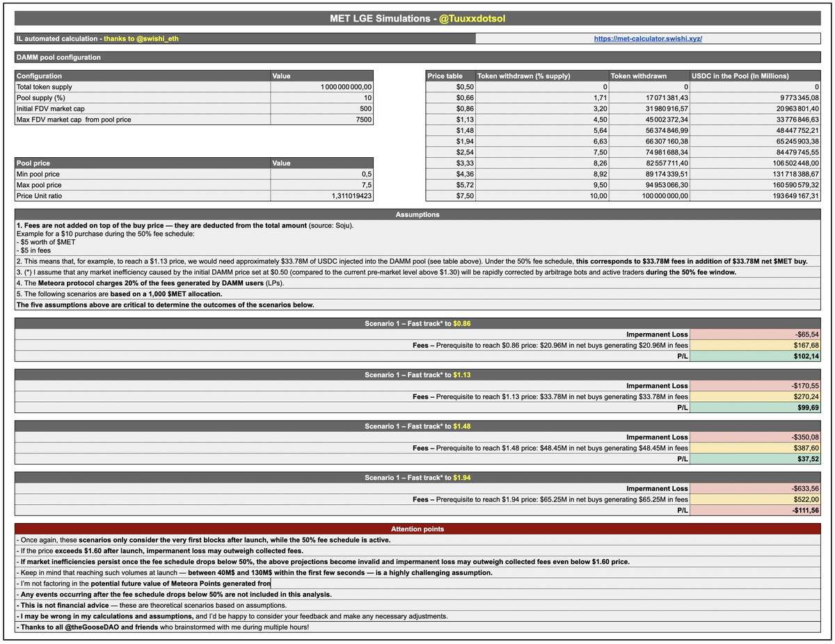Click the $102,14 P/L cell
The width and height of the screenshot is (835, 644).
coord(756,356)
